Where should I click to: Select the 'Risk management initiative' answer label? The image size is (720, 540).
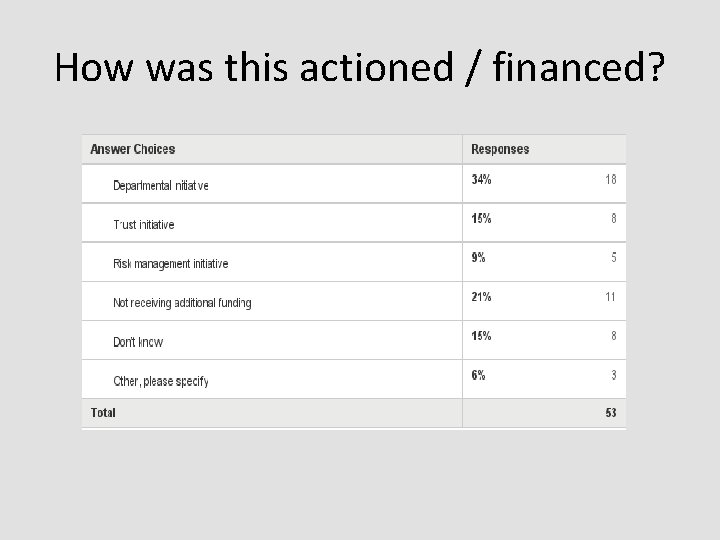coord(171,263)
